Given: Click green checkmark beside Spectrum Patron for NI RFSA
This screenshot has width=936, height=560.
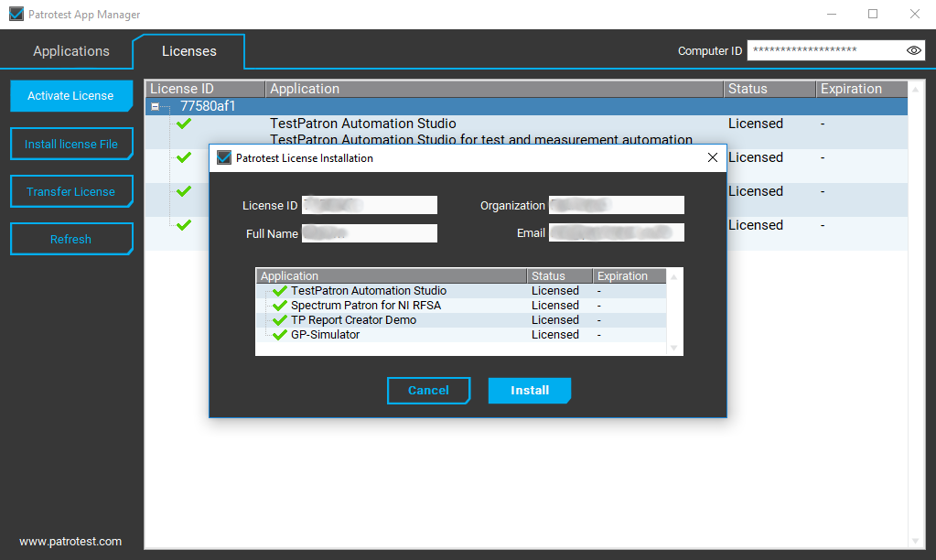Looking at the screenshot, I should pos(280,306).
